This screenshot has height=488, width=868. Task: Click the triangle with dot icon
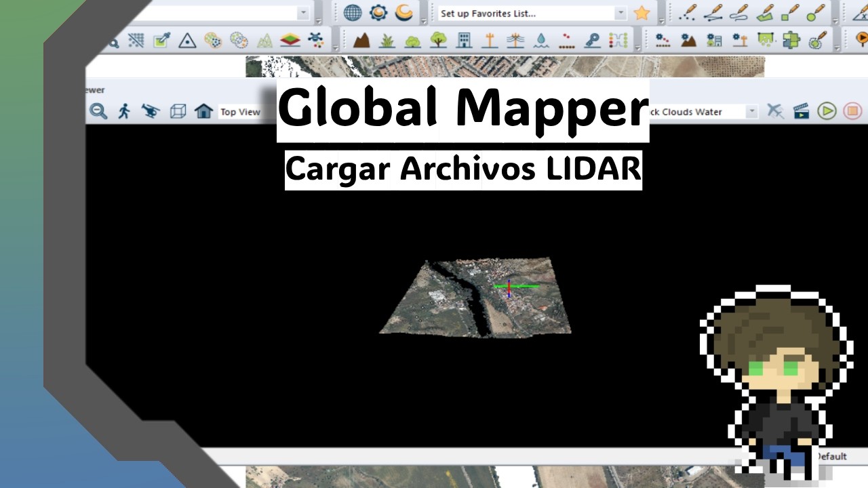187,41
